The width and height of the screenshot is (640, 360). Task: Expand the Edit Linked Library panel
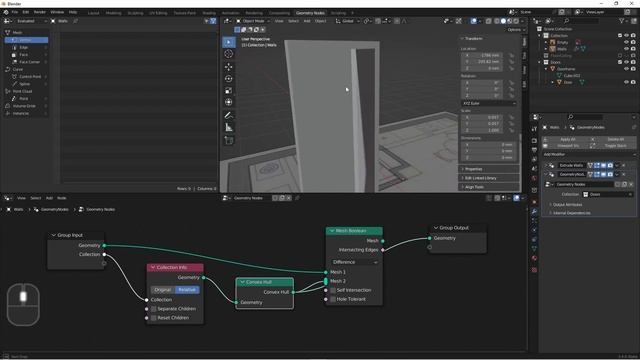click(x=489, y=178)
